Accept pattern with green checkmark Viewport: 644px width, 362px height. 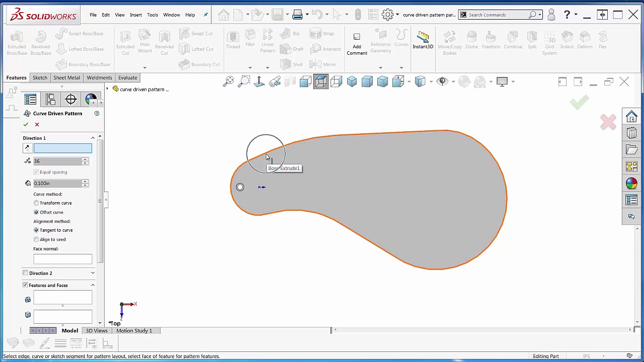(26, 124)
